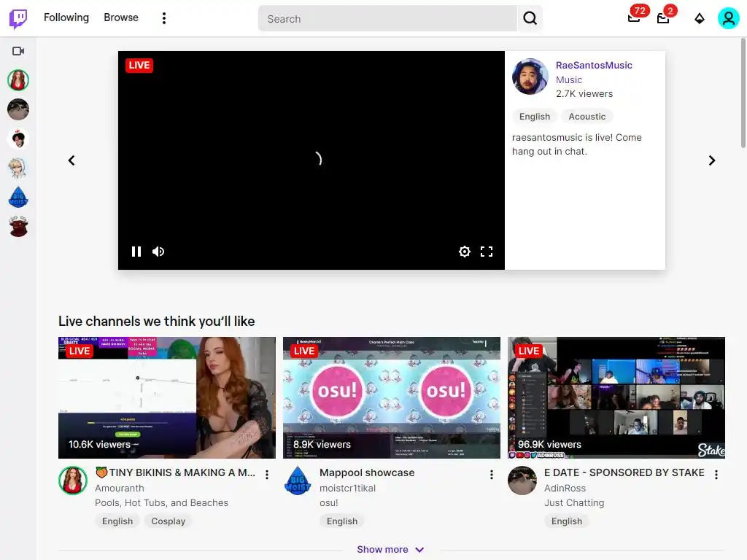Open blonde anime avatar channel in the sidebar

click(18, 168)
